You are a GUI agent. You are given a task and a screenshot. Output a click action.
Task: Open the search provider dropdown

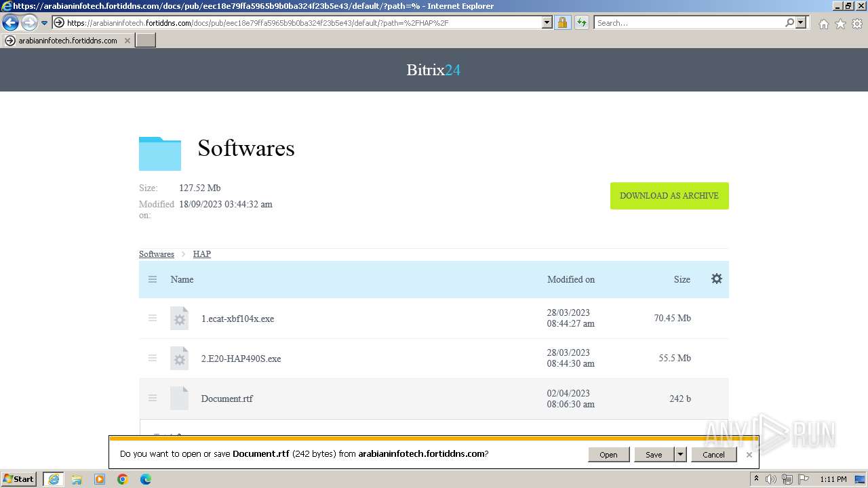coord(801,23)
